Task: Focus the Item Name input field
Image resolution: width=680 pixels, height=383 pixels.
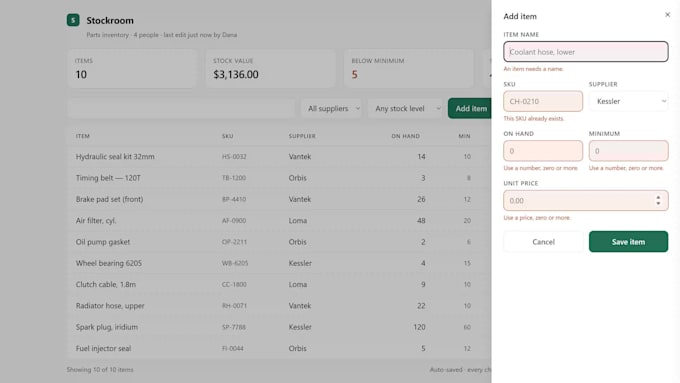Action: [x=585, y=52]
